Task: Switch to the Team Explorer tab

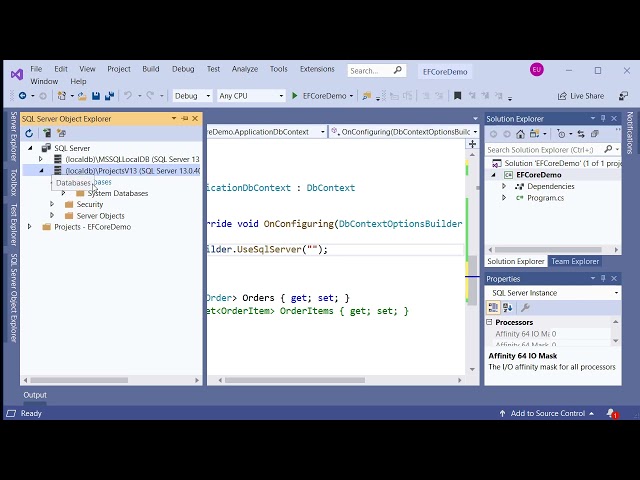Action: (575, 261)
